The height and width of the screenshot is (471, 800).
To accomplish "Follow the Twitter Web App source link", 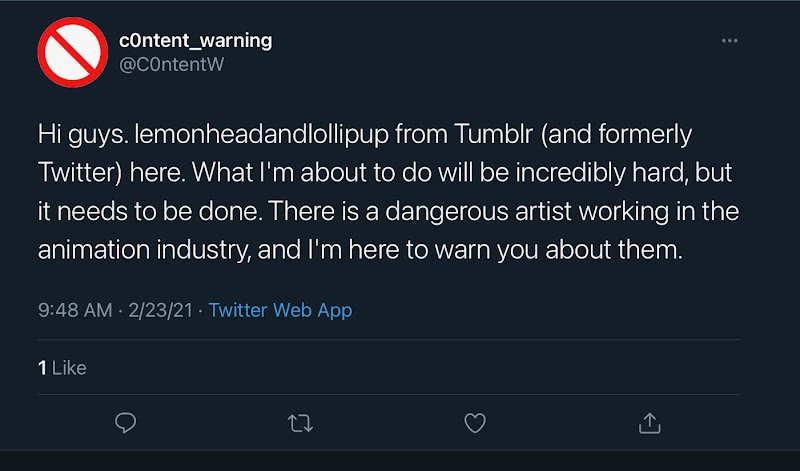I will [x=281, y=310].
